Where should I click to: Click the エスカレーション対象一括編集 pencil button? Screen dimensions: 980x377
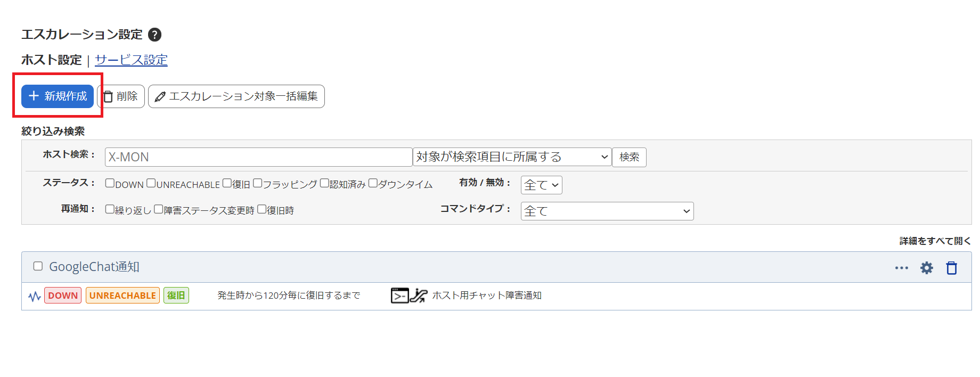(x=236, y=96)
